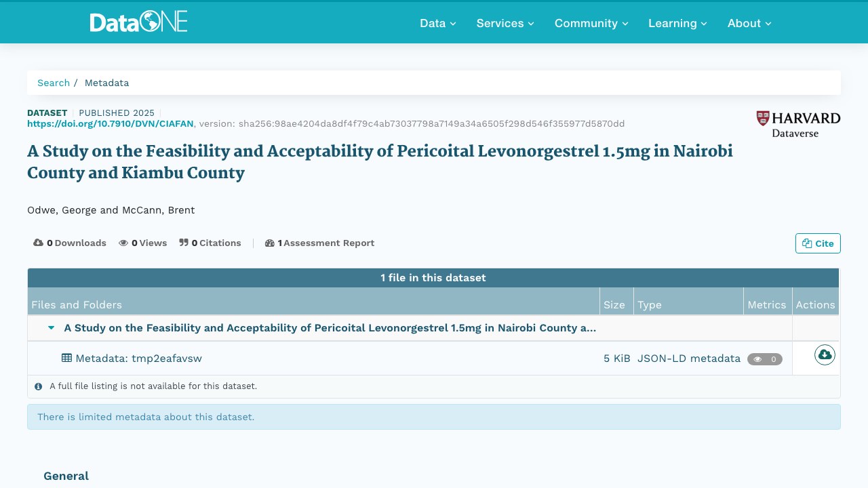Select the Metadata: tmp2eafavsw file row

(433, 359)
